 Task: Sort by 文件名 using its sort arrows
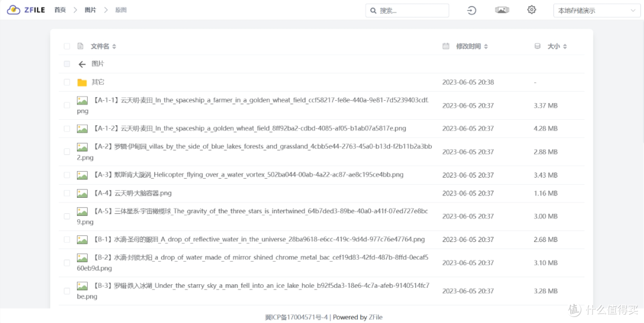[x=114, y=46]
